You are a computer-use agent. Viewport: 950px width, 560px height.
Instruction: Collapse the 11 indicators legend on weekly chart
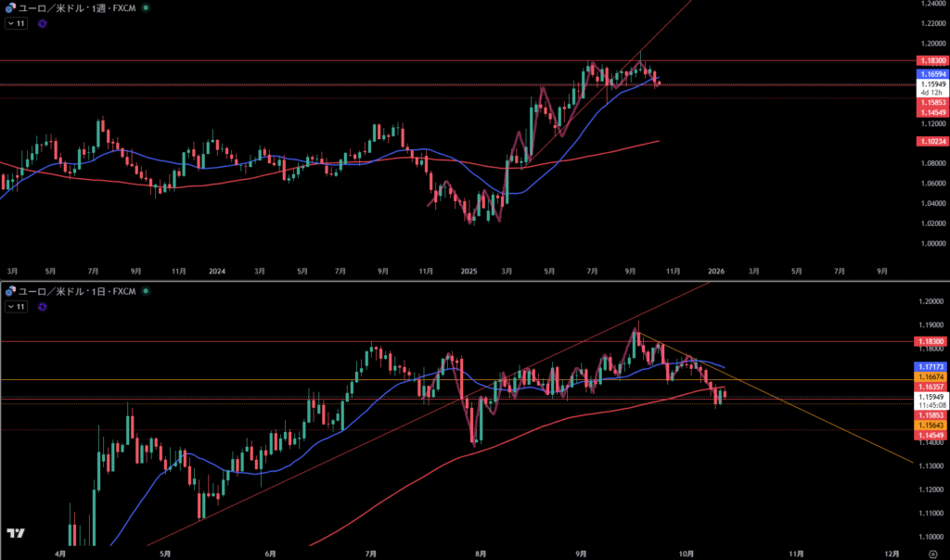pos(16,23)
